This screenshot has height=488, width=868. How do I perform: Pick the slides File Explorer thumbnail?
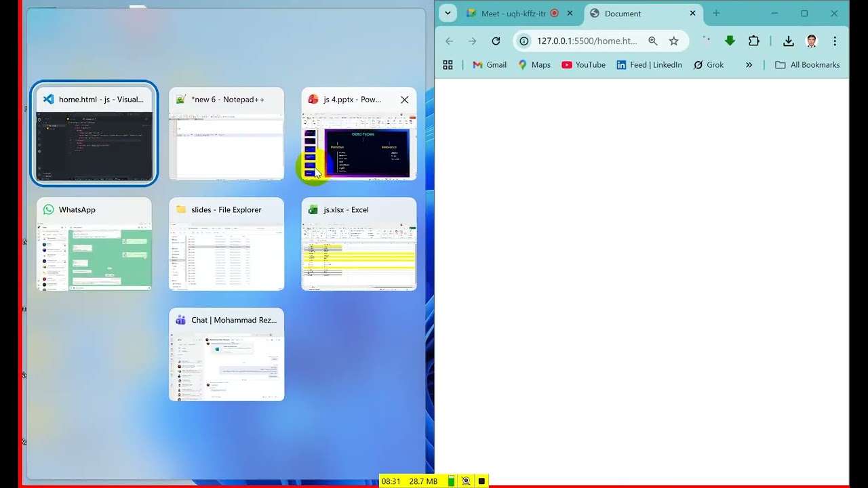[226, 245]
